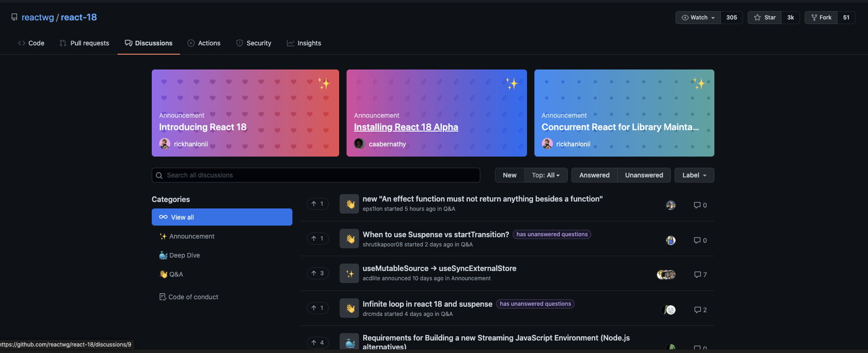Click the search magnifier icon
Viewport: 868px width, 353px height.
tap(159, 176)
